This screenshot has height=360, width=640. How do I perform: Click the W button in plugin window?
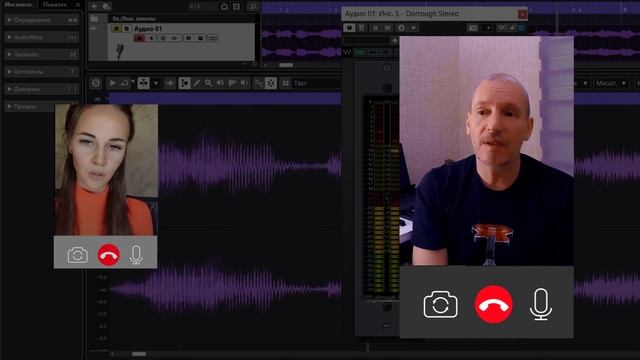387,28
